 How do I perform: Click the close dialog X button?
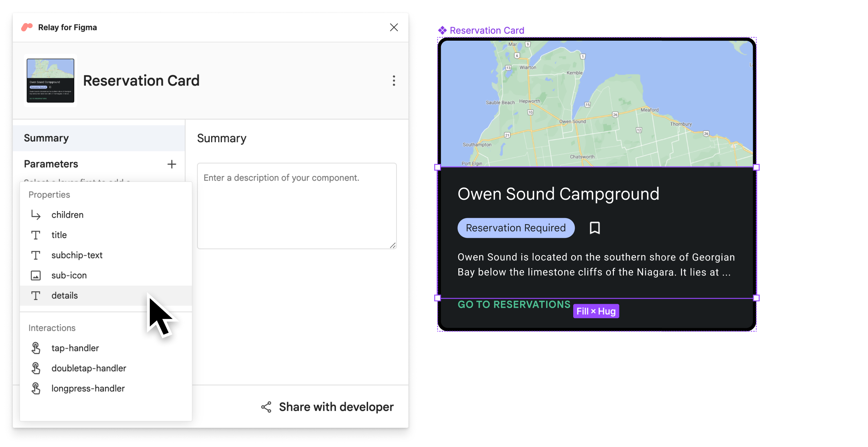pyautogui.click(x=394, y=27)
